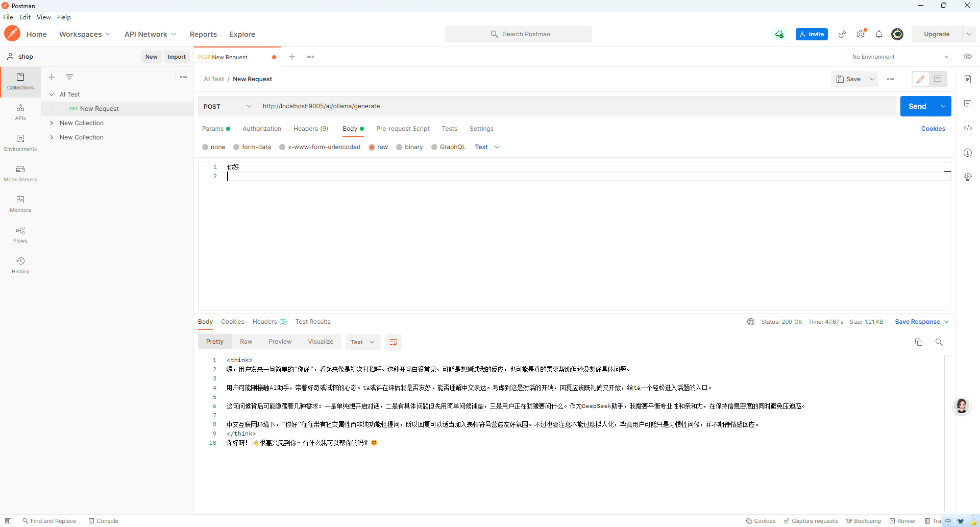Click the Postman logo home icon
The image size is (980, 527).
pyautogui.click(x=12, y=34)
